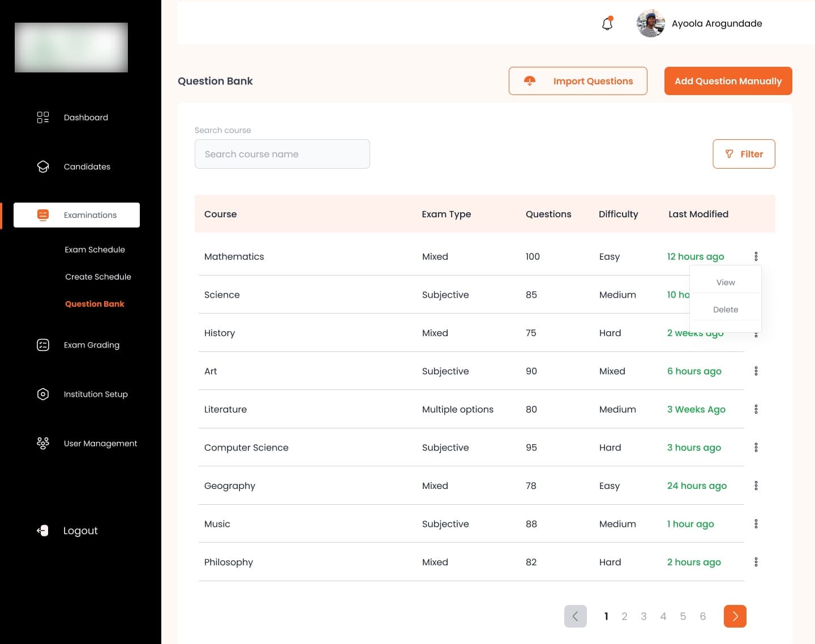Viewport: 815px width, 644px height.
Task: Click the Course column header
Action: coord(220,214)
